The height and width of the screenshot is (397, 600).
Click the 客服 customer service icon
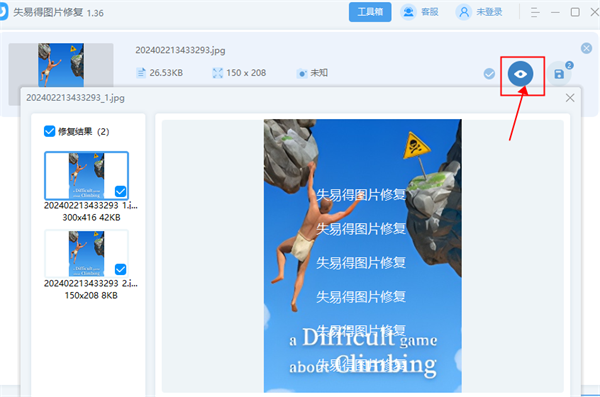[x=408, y=12]
